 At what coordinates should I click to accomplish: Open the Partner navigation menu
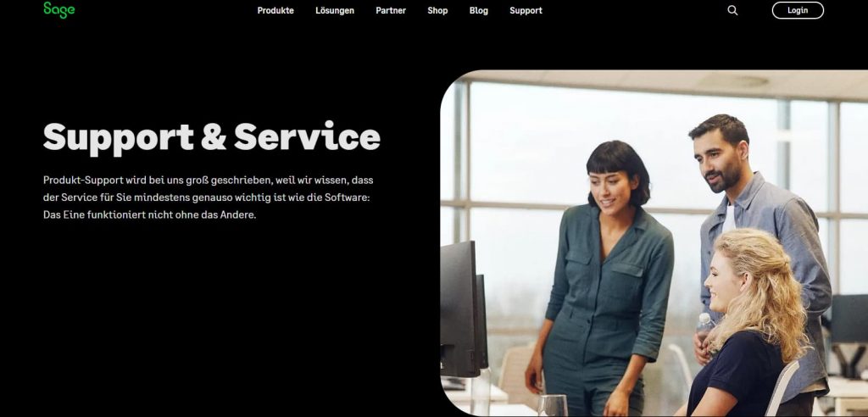click(391, 10)
